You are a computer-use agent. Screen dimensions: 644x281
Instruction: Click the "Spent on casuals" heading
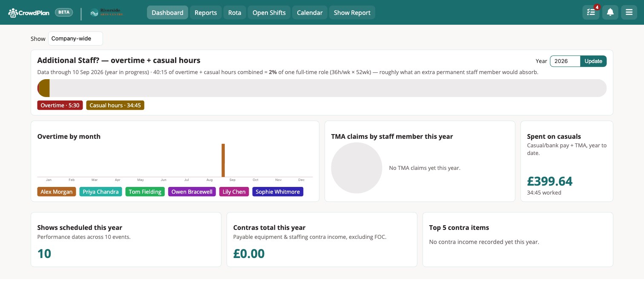coord(554,136)
